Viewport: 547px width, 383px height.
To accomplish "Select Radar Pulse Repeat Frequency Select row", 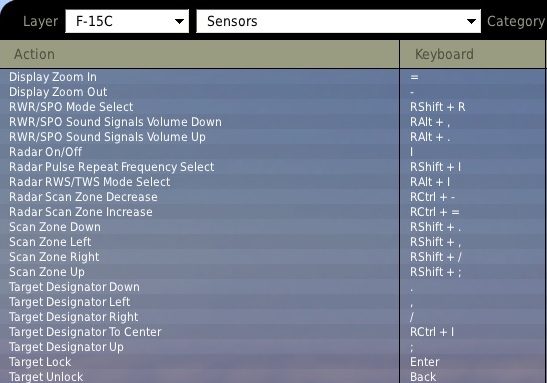I will (200, 167).
